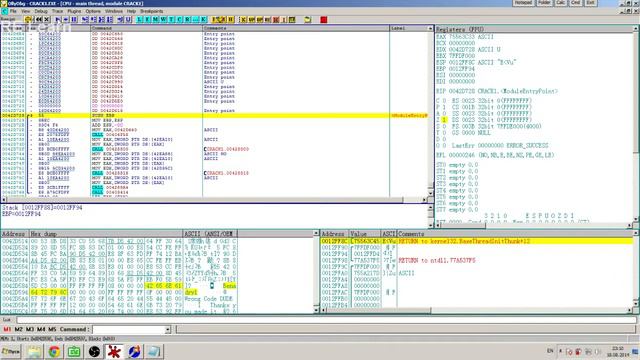The width and height of the screenshot is (640, 360).
Task: Click the Close program X icon
Action: pos(47,19)
